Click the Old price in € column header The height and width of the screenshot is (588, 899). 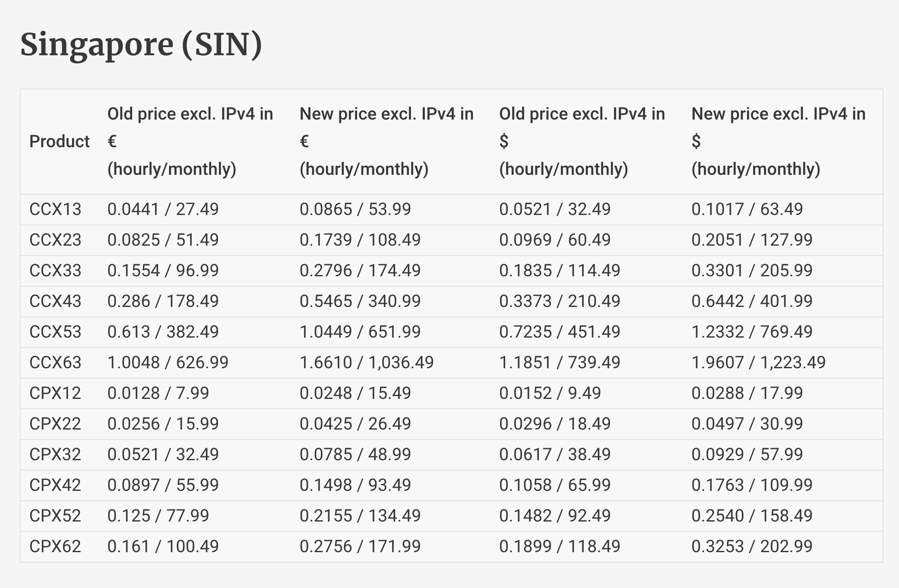pyautogui.click(x=190, y=141)
